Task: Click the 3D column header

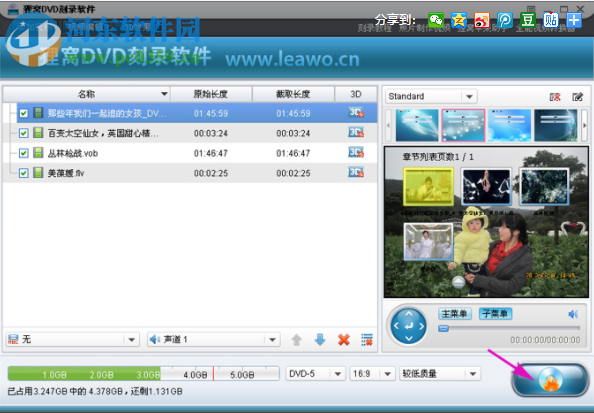Action: click(356, 94)
